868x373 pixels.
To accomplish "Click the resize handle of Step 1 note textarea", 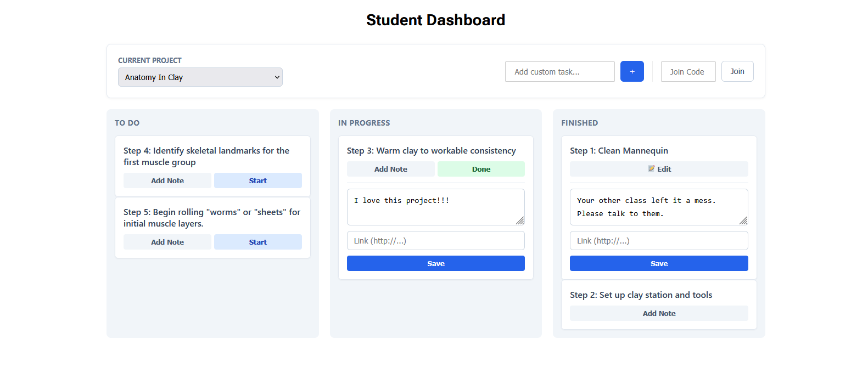I will coord(743,221).
